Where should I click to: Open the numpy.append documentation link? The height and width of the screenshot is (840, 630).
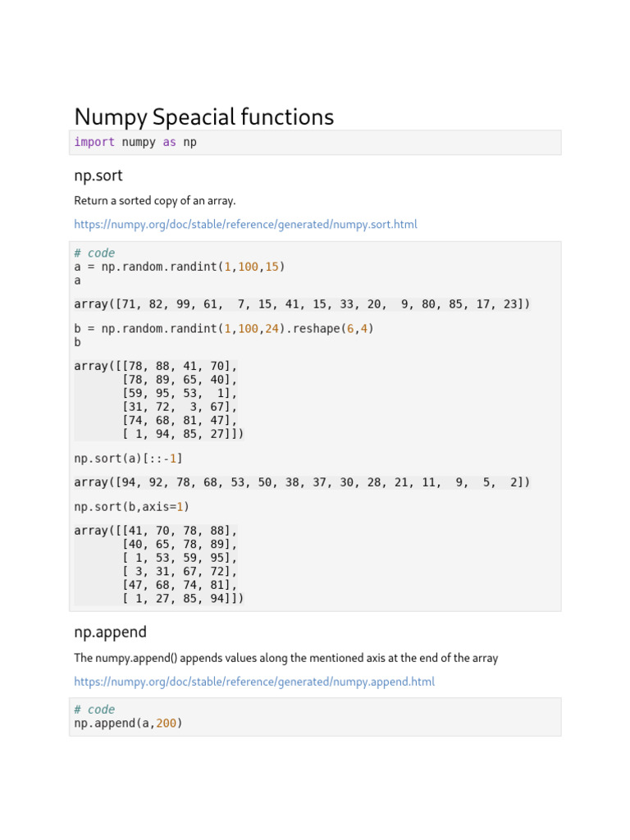[254, 682]
